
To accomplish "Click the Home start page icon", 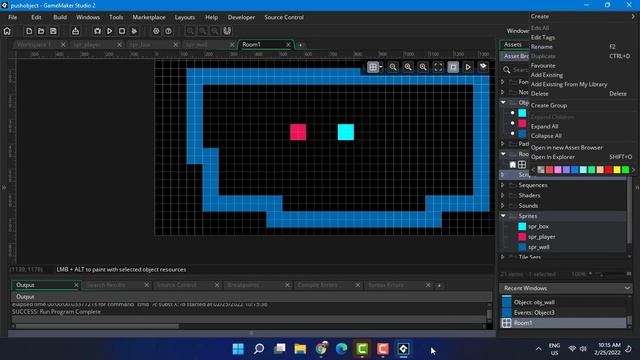I will (7, 31).
